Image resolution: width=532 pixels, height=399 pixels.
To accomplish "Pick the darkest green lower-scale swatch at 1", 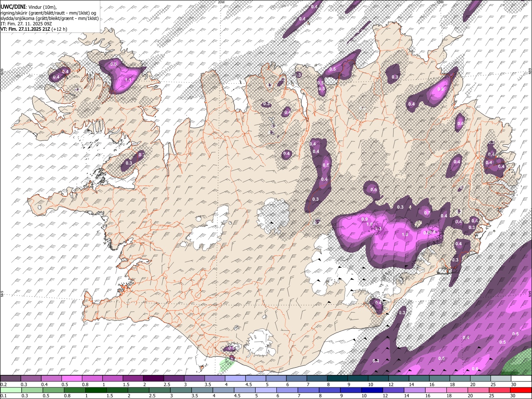I will tap(96, 390).
